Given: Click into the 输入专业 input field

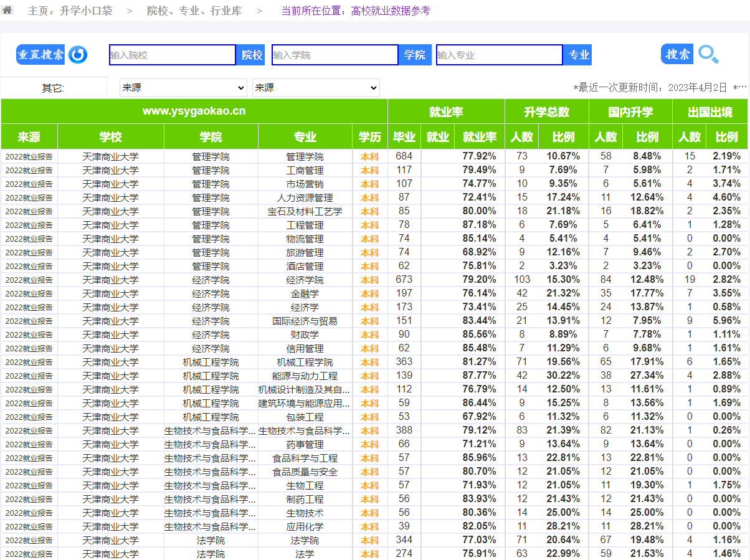Looking at the screenshot, I should click(x=499, y=55).
